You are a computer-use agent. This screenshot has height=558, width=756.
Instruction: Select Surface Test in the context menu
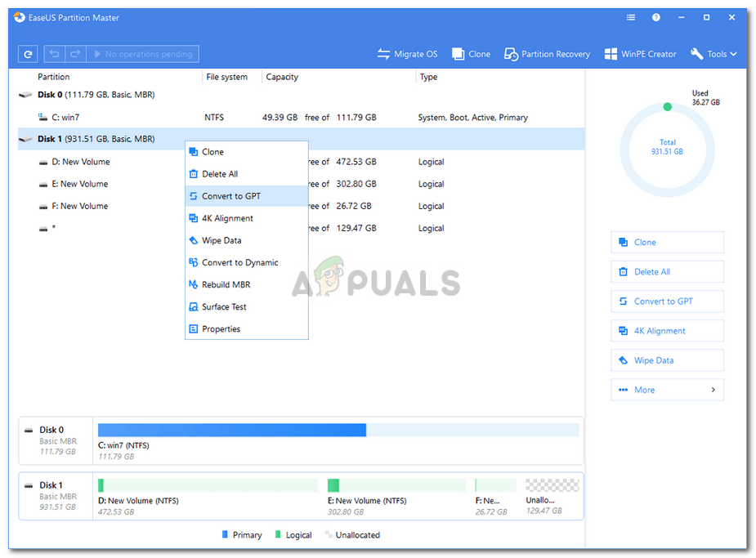click(246, 307)
